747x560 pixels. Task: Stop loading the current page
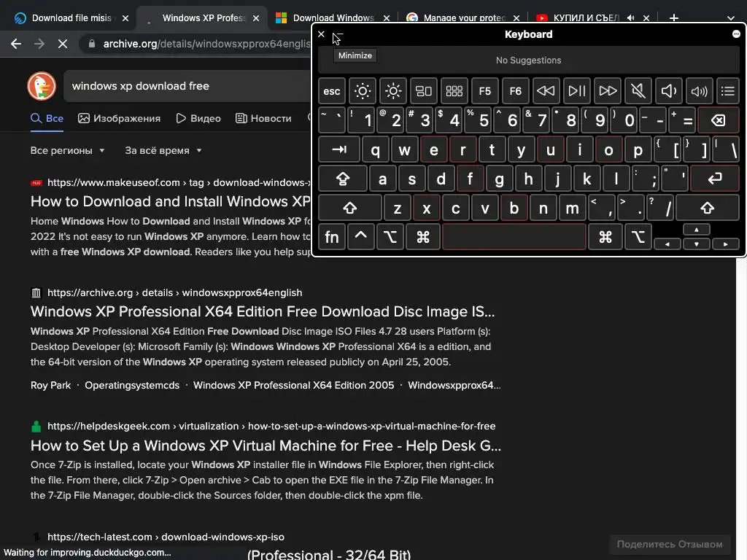[x=63, y=44]
